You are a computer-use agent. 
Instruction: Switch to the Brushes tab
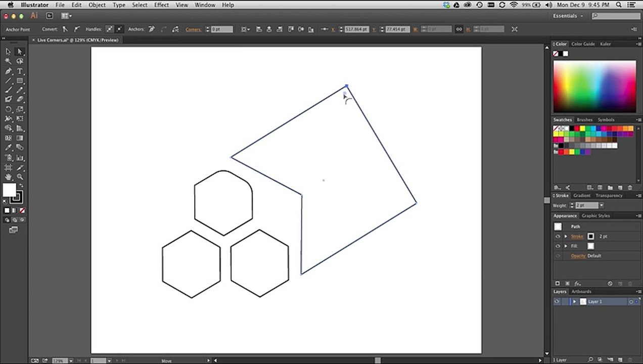click(x=584, y=120)
